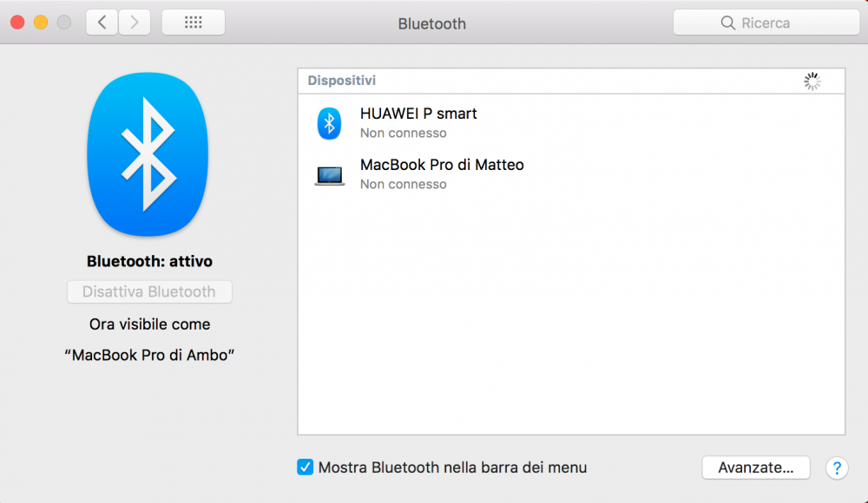Click the HUAWEI P smart Bluetooth icon
The image size is (868, 503).
coord(329,123)
